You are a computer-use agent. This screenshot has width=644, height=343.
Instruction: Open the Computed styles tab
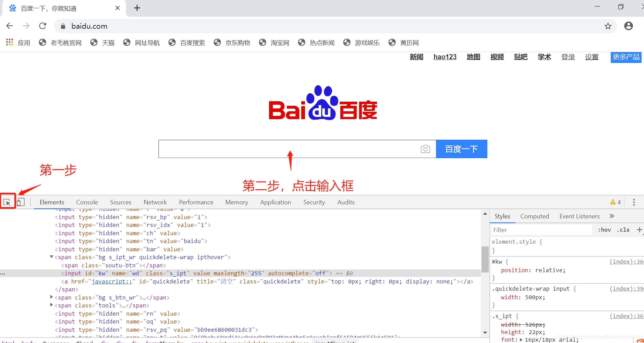[x=534, y=216]
